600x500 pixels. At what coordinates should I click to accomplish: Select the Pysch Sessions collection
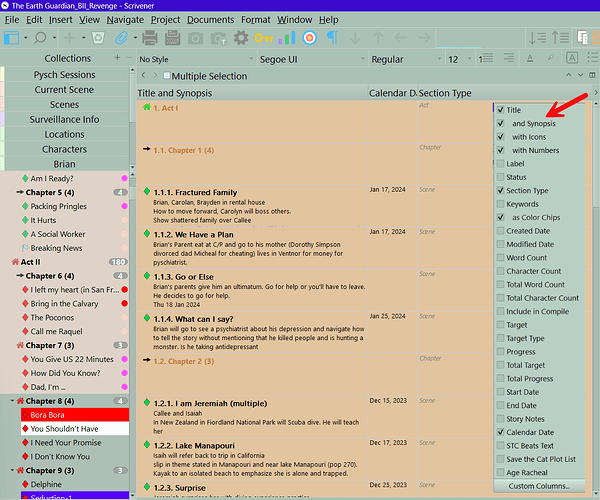coord(64,75)
